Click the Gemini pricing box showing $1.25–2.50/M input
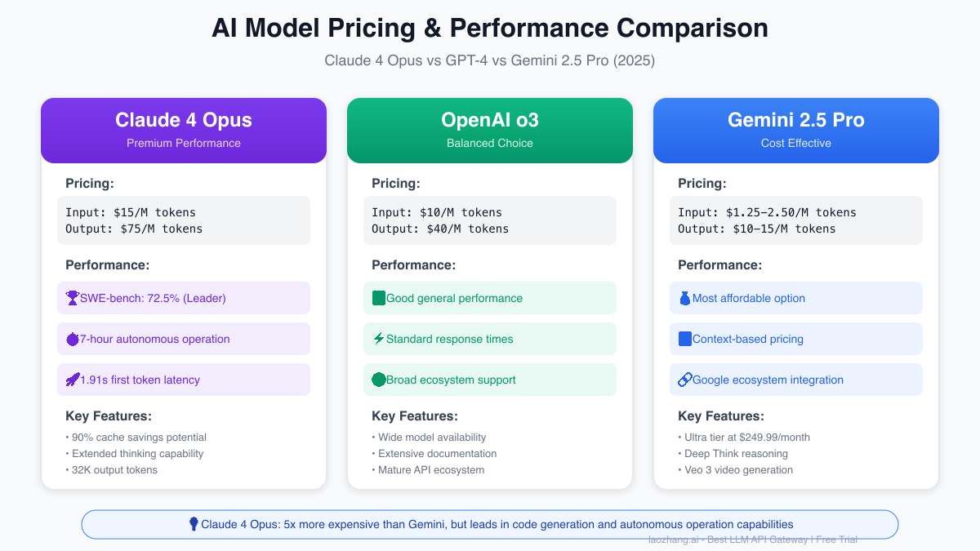Screen dimensions: 980x551 796,220
